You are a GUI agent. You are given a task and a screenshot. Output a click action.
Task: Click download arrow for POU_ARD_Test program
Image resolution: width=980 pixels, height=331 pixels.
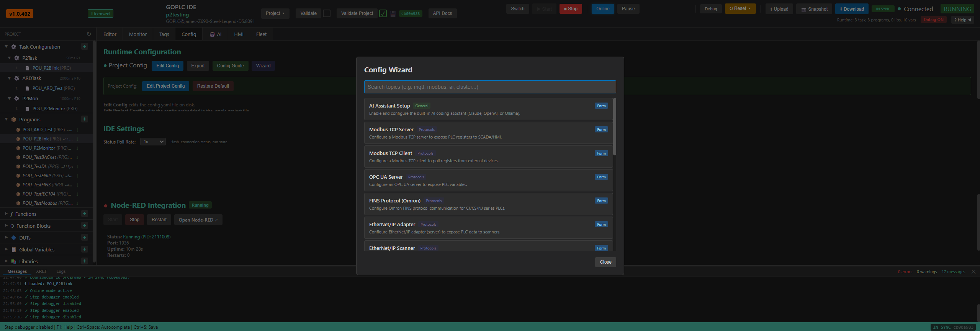pyautogui.click(x=77, y=130)
